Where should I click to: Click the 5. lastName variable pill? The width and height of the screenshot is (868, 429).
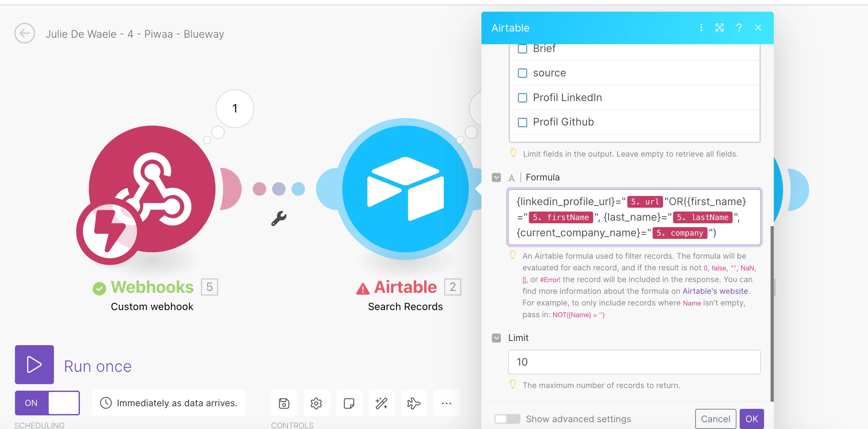point(703,217)
